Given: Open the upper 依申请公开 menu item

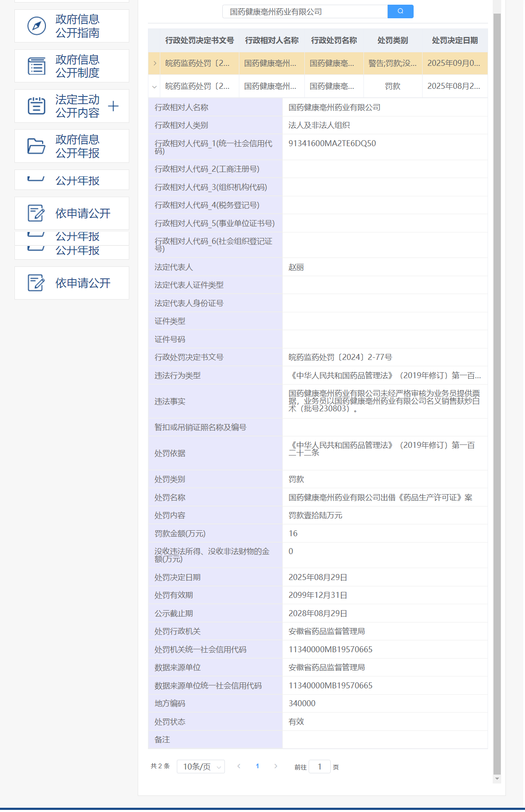Looking at the screenshot, I should click(x=72, y=213).
